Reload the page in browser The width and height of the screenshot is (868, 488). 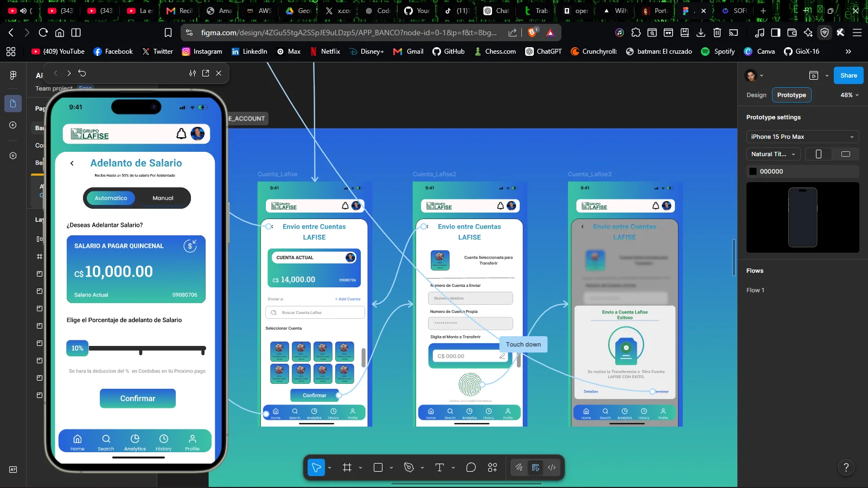43,33
